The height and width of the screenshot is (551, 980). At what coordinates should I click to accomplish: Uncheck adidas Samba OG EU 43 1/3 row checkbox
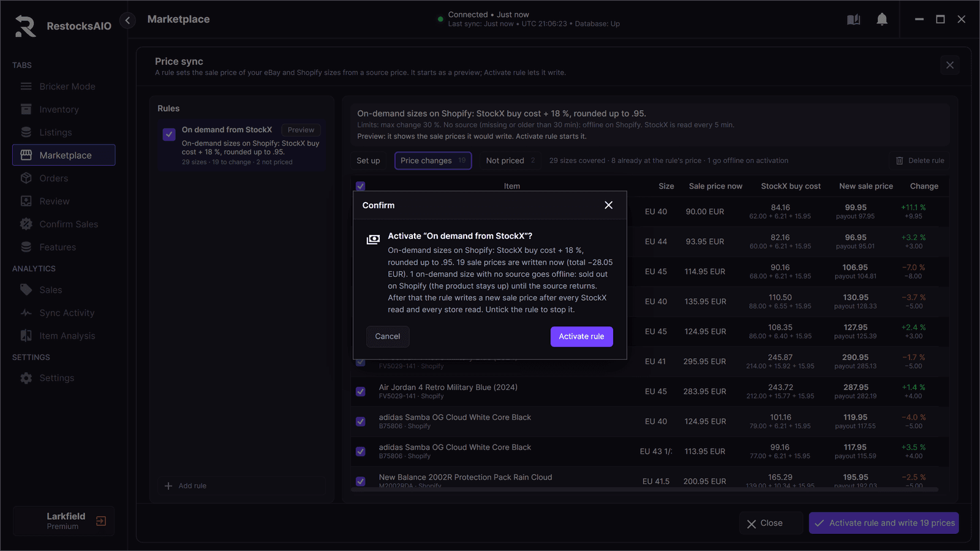[x=361, y=452]
